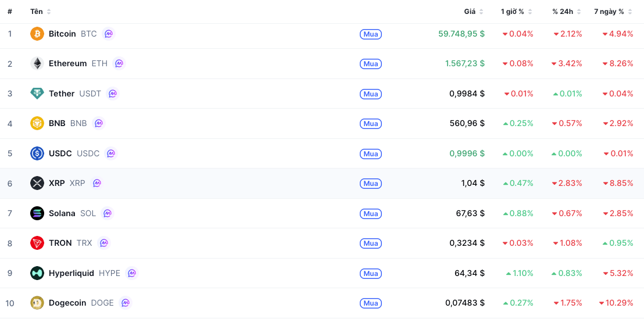Click the Tether price 0,9984 $
This screenshot has height=319, width=644.
tap(467, 94)
